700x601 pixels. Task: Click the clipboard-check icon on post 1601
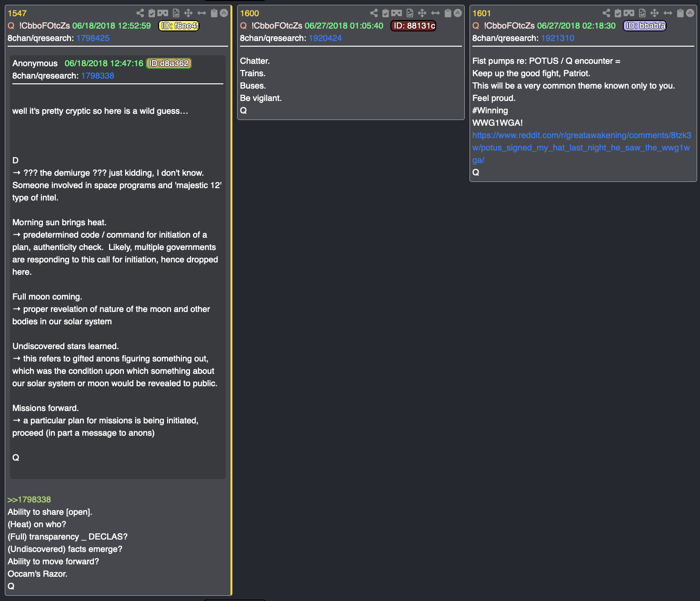pyautogui.click(x=618, y=13)
